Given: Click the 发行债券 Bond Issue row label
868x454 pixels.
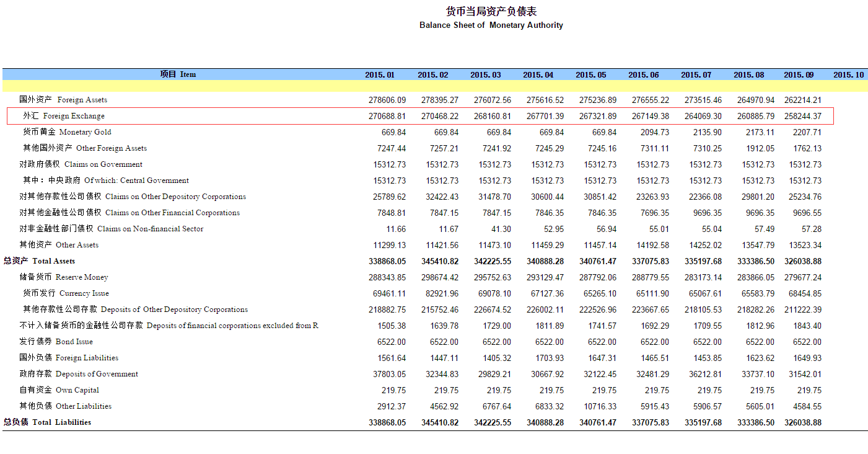Looking at the screenshot, I should click(x=56, y=342).
